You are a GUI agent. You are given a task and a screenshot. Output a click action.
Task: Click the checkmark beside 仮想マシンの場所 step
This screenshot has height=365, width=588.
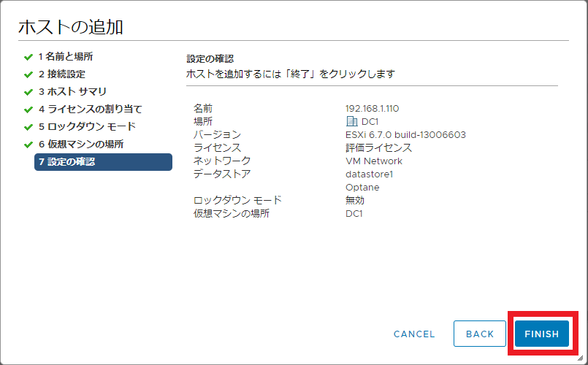28,145
